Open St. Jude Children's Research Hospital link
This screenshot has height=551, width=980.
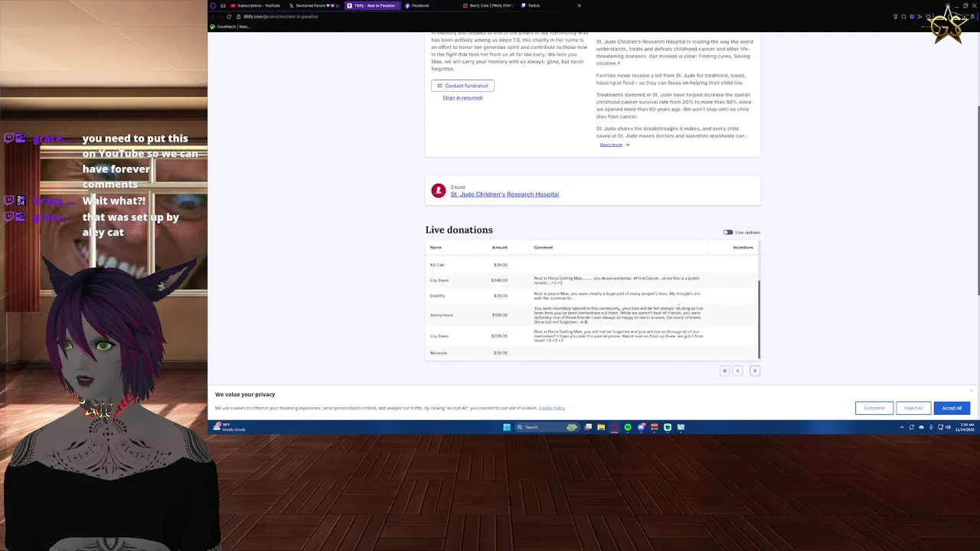tap(505, 194)
